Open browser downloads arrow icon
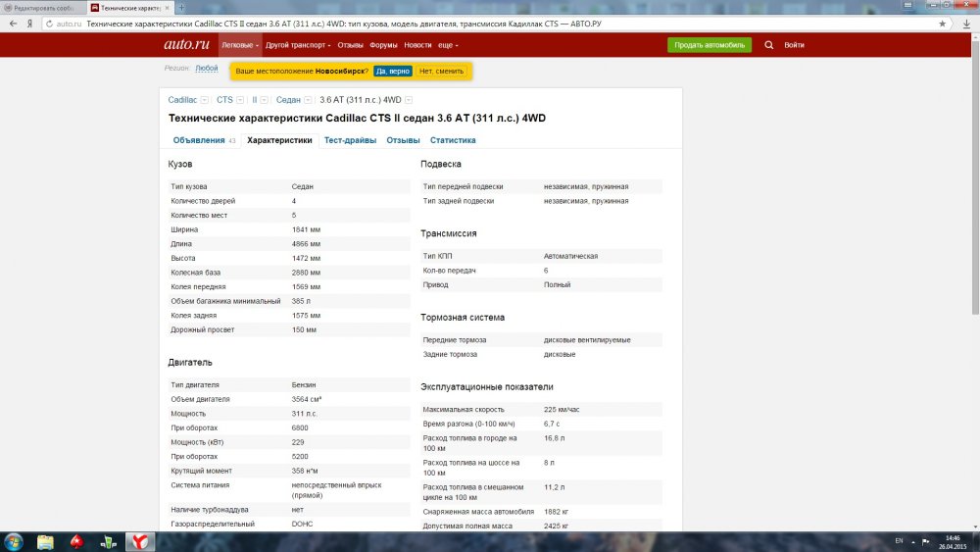This screenshot has width=980, height=552. point(964,22)
